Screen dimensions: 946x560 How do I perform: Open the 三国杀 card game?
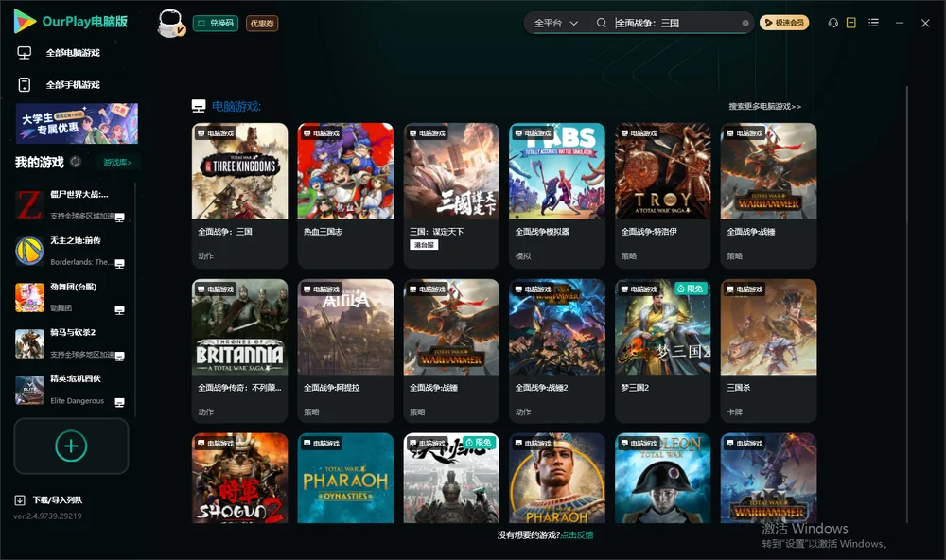[x=768, y=351]
